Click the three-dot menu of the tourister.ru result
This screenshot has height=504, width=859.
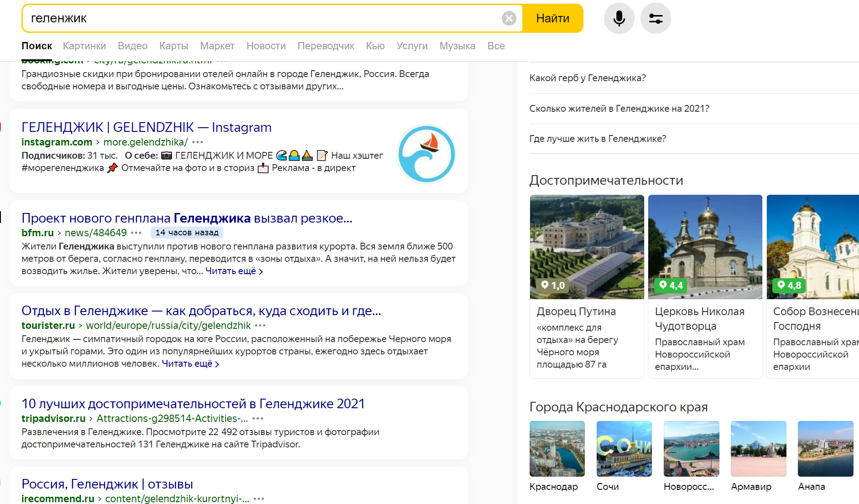click(260, 326)
